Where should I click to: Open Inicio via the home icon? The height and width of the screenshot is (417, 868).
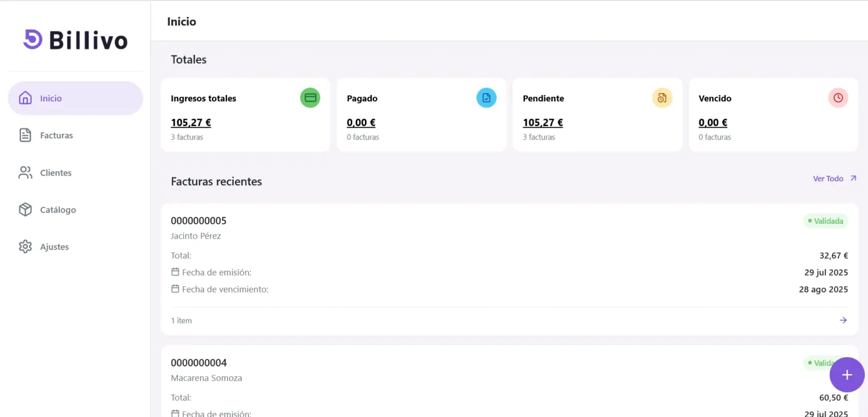pos(25,98)
